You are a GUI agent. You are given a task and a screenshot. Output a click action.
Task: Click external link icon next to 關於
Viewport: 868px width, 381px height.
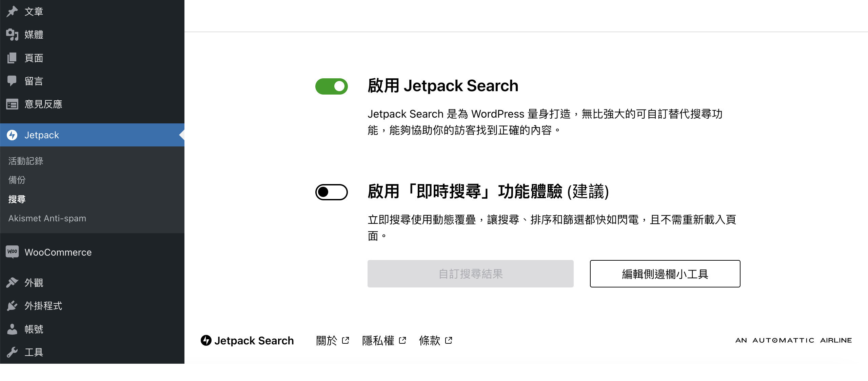click(346, 340)
